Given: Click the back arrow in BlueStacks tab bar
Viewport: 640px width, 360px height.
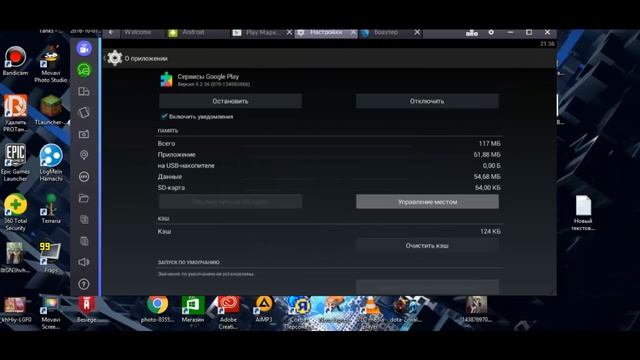Looking at the screenshot, I should [x=111, y=32].
